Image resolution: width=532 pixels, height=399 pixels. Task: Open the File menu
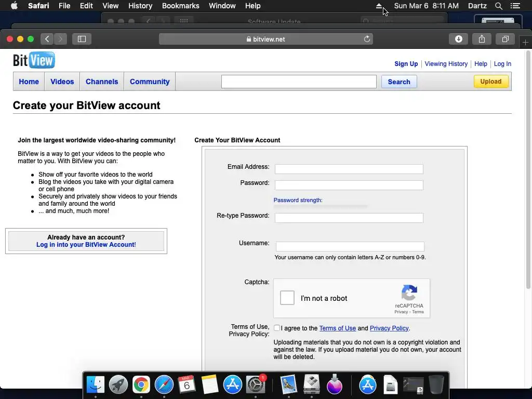click(x=64, y=6)
